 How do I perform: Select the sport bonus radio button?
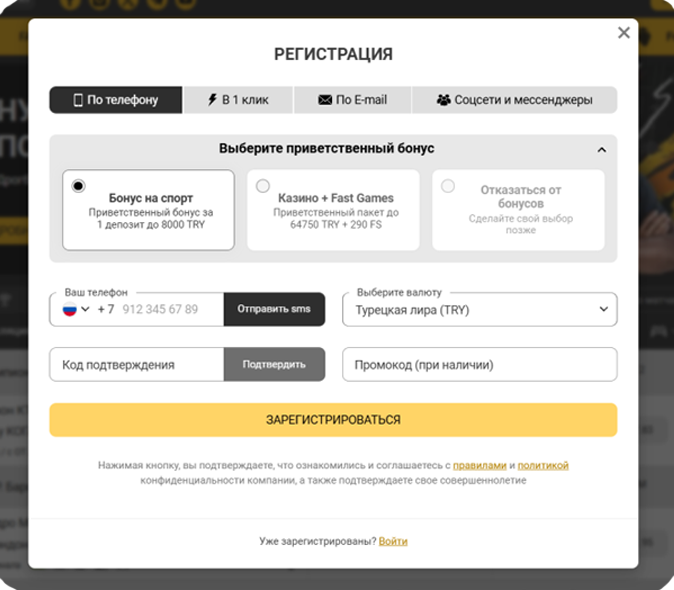click(78, 186)
